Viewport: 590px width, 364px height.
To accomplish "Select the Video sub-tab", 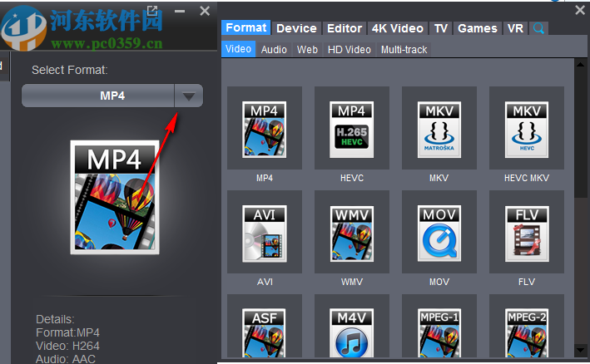I will 238,49.
